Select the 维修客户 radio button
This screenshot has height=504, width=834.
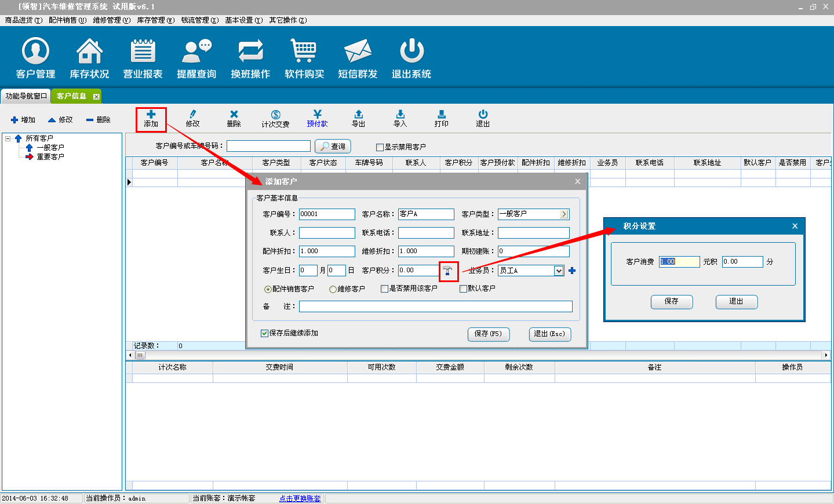[333, 289]
